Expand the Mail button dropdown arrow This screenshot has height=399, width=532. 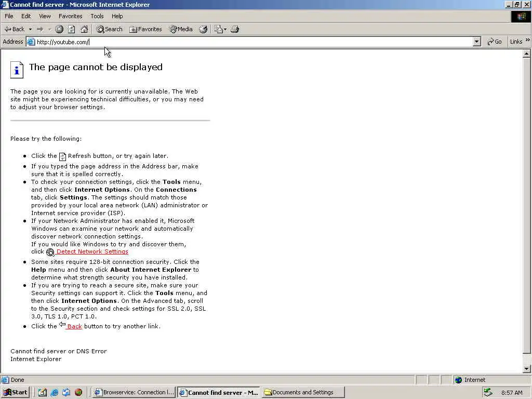coord(225,29)
